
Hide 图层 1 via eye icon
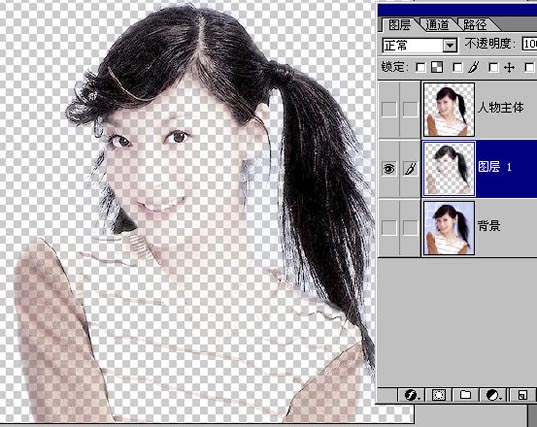(389, 168)
